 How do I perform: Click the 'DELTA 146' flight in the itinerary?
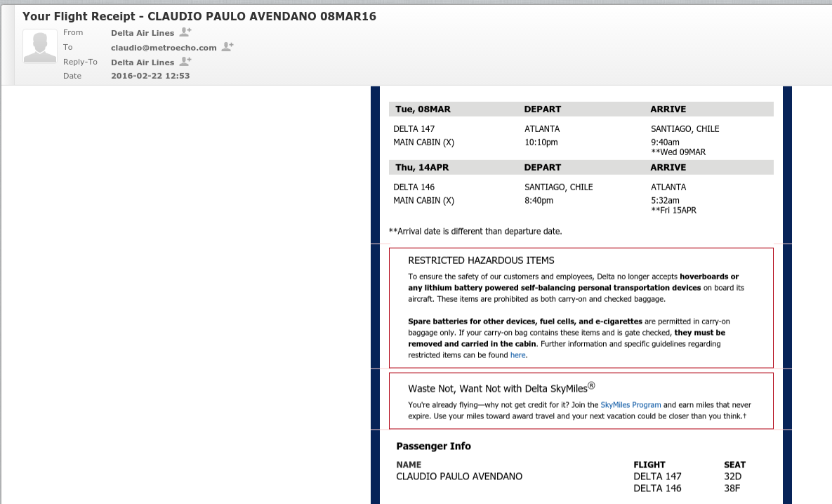coord(414,187)
